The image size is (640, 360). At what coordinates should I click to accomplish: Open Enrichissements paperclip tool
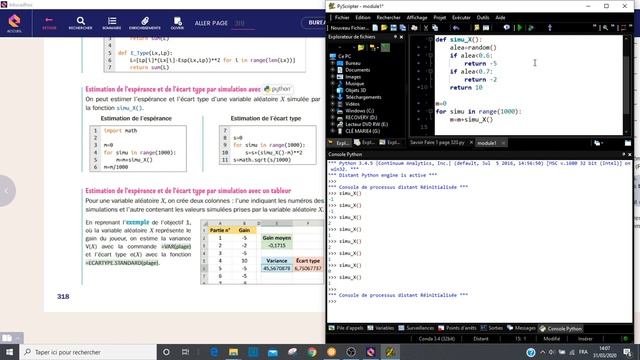coord(145,23)
